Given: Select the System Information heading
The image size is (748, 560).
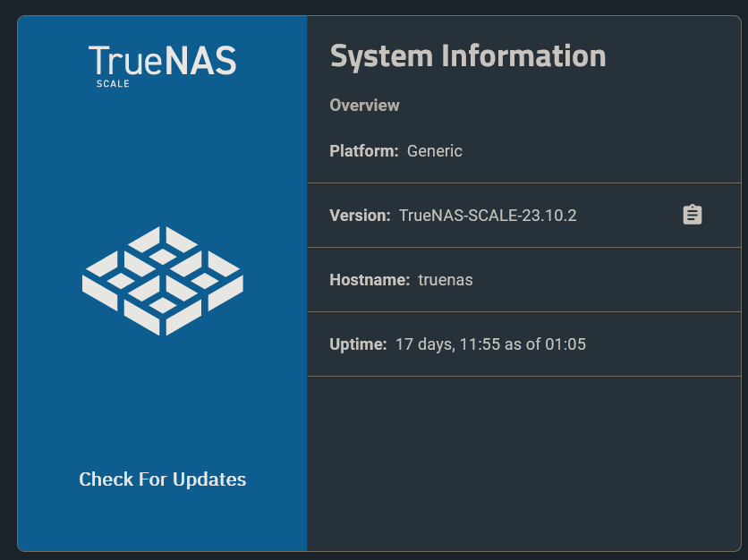Looking at the screenshot, I should pos(468,56).
